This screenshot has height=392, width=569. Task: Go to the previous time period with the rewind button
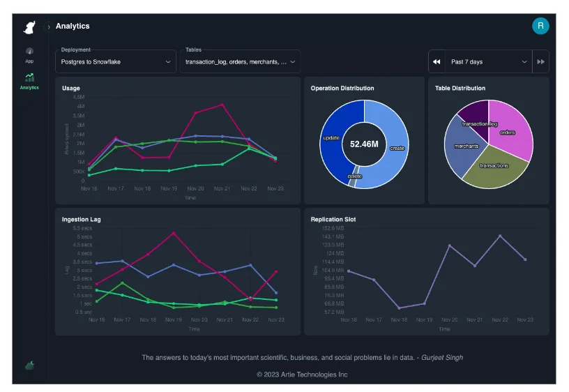(437, 61)
